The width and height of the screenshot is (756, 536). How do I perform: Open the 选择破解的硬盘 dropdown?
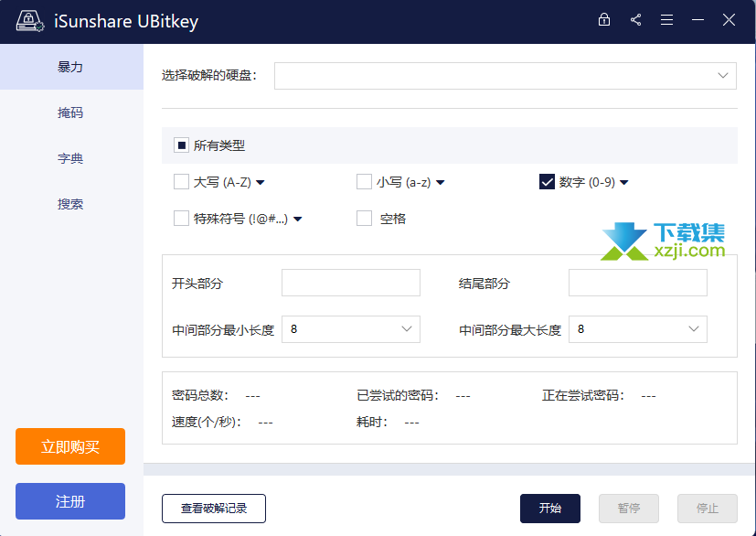tap(506, 76)
